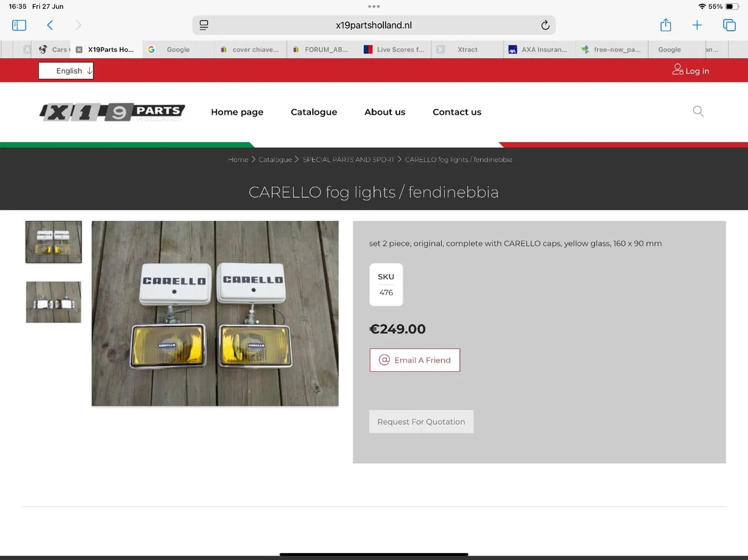The image size is (748, 560).
Task: Open the English language dropdown
Action: click(66, 70)
